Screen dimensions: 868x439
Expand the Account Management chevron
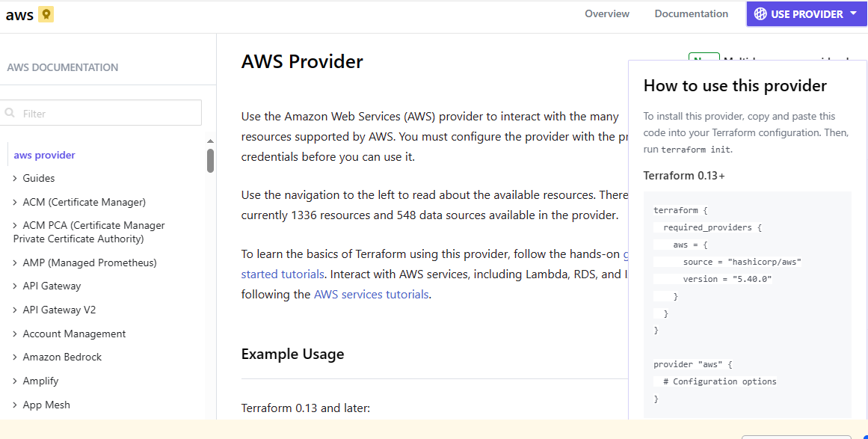click(15, 334)
